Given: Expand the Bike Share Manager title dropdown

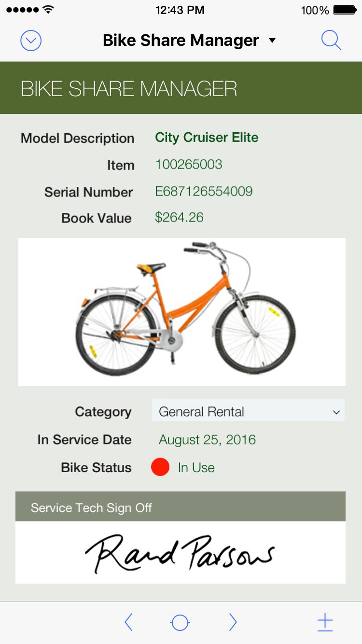Looking at the screenshot, I should coord(272,41).
